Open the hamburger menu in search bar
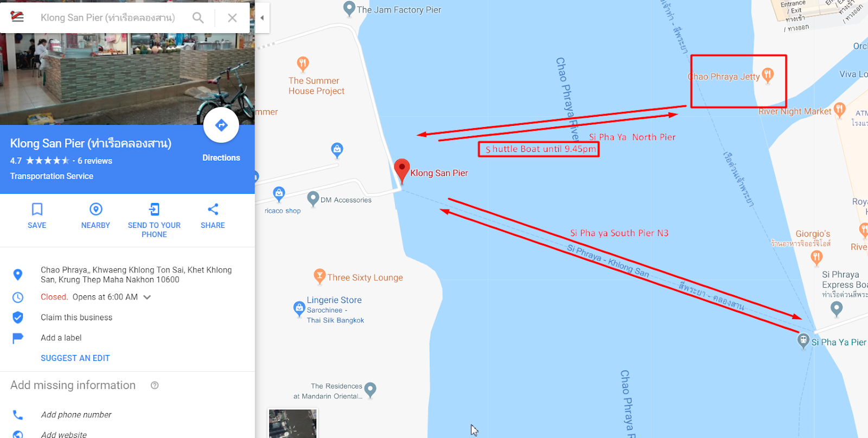The image size is (868, 438). [17, 17]
